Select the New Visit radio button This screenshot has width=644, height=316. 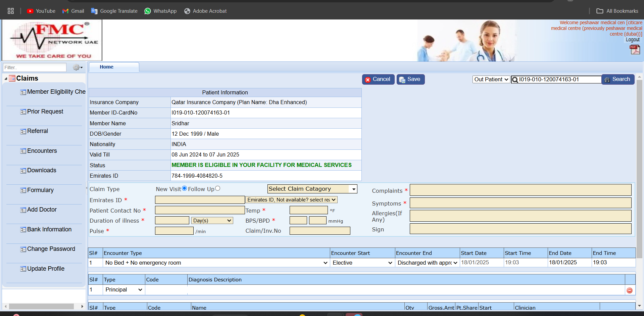(184, 188)
